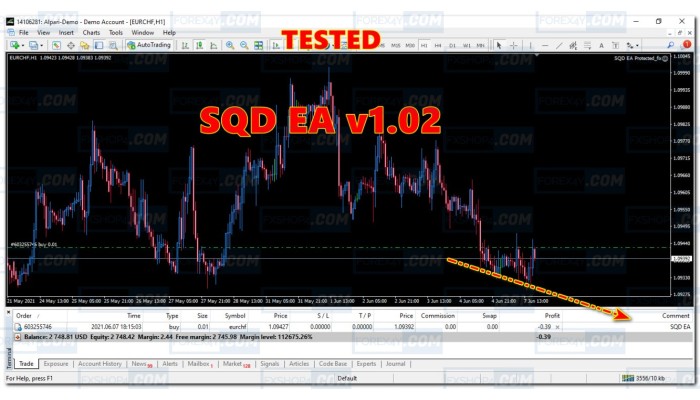Toggle chart auto scroll icon
Viewport: 700px width, 400px height.
coord(275,45)
